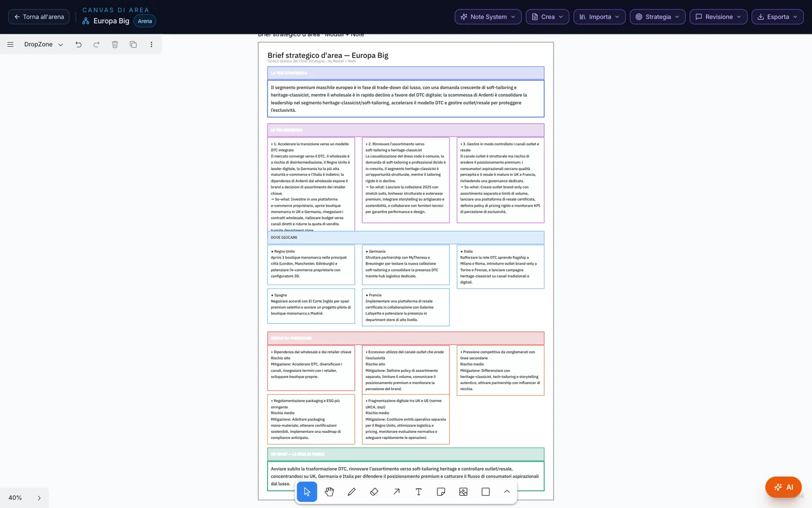
Task: Open the Revisione dropdown menu
Action: pyautogui.click(x=719, y=17)
